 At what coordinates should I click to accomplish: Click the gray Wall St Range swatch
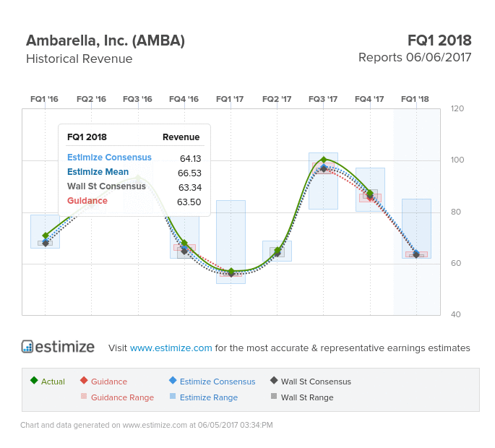pyautogui.click(x=274, y=396)
